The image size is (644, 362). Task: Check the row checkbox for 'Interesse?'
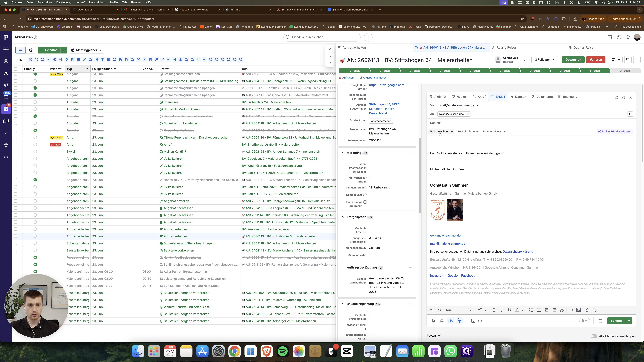coord(16,102)
